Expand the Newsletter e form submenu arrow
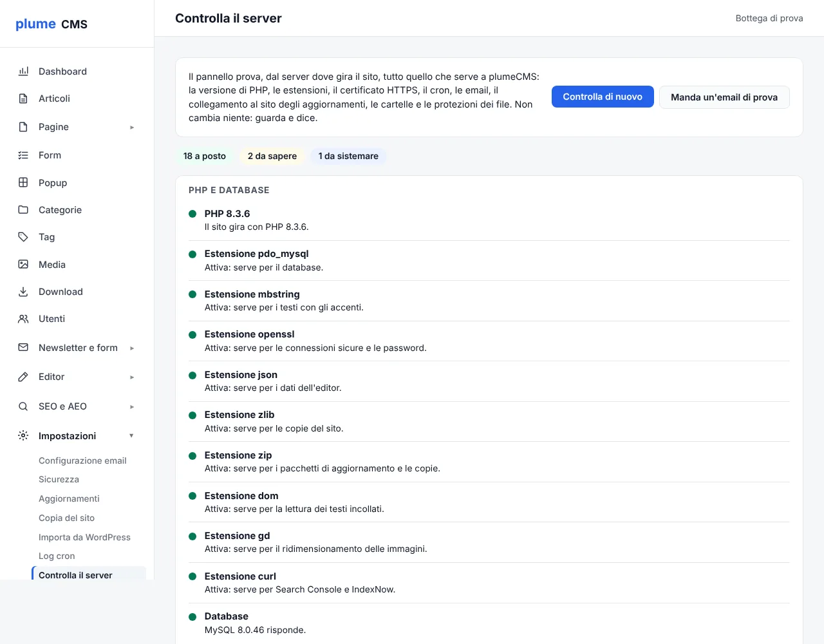 click(x=132, y=348)
